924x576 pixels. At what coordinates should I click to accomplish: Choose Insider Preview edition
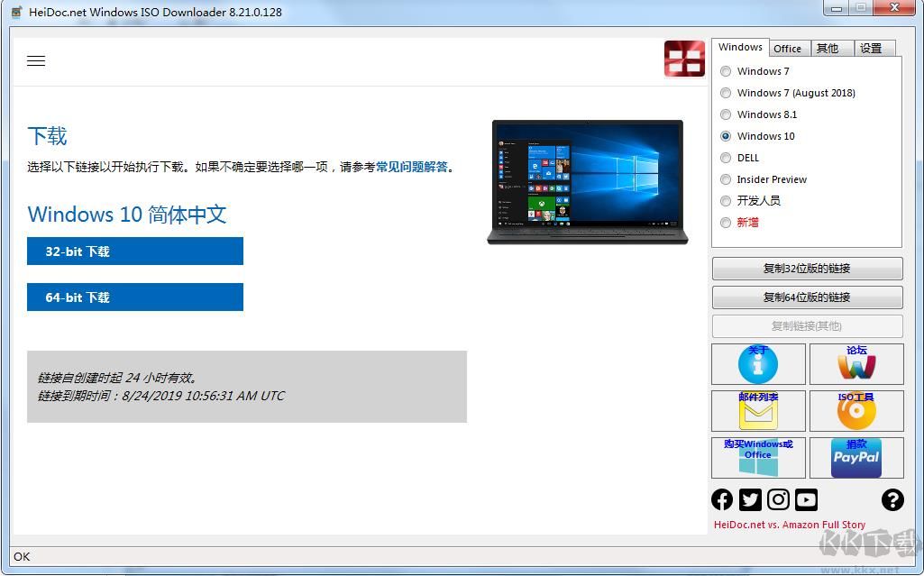(x=726, y=179)
